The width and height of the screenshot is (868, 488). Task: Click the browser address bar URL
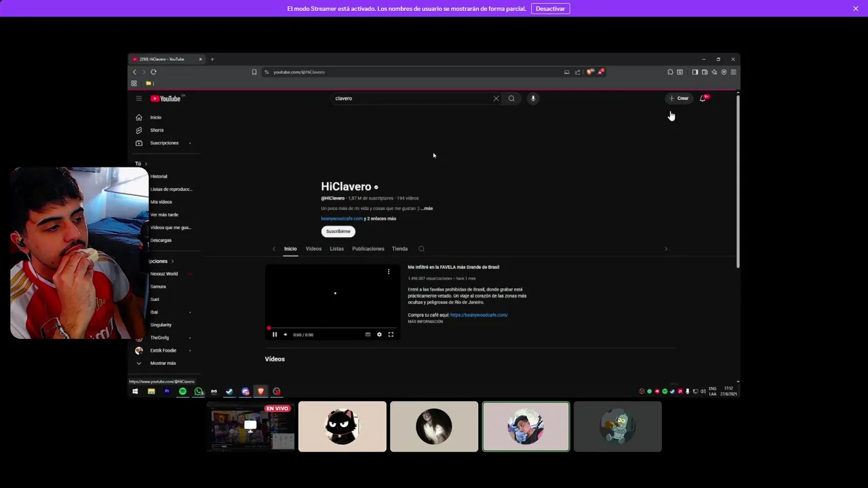tap(299, 72)
